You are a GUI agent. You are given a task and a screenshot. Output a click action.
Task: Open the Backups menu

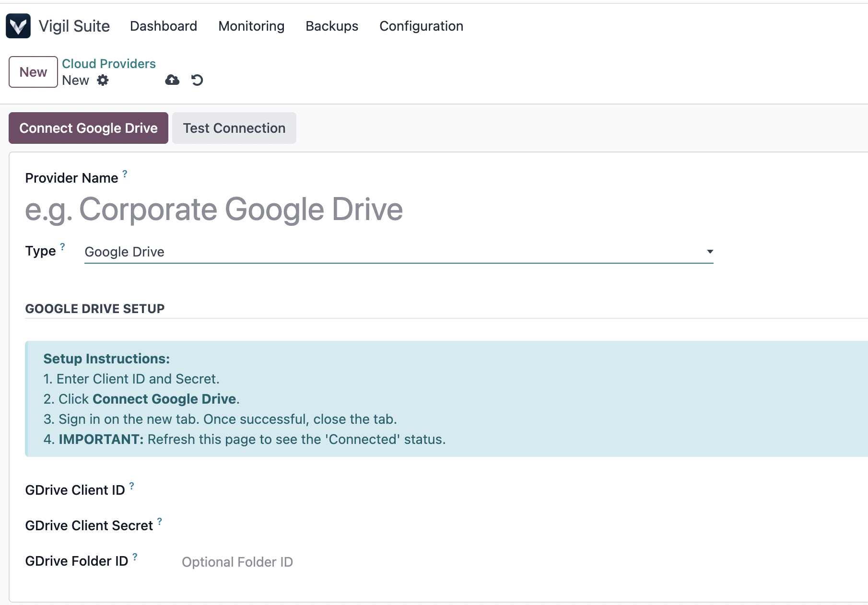332,26
